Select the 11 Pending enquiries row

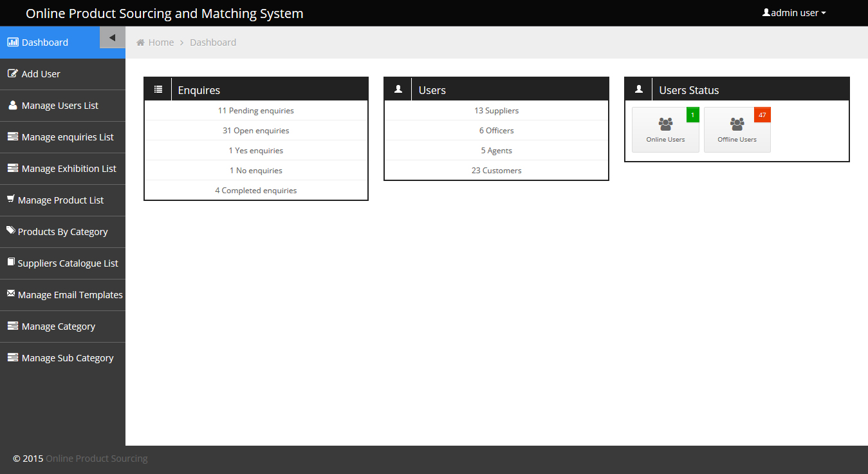click(256, 111)
